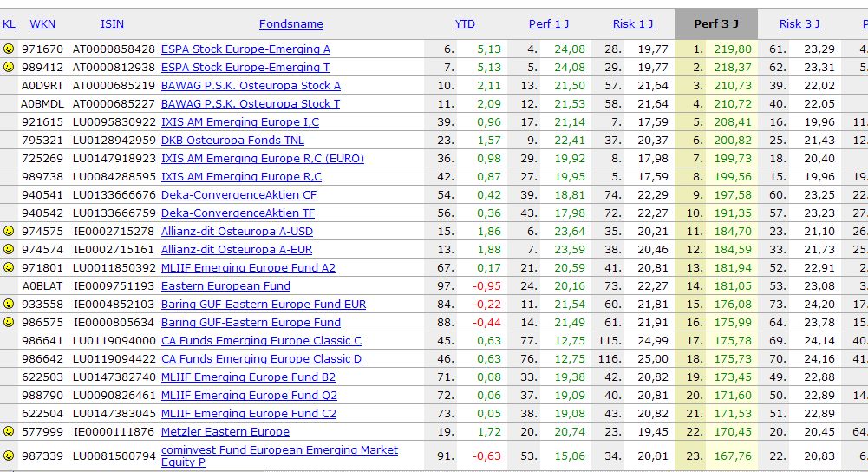Click smiley icon for ESPA Stock Europe-Emerging A

coord(9,49)
